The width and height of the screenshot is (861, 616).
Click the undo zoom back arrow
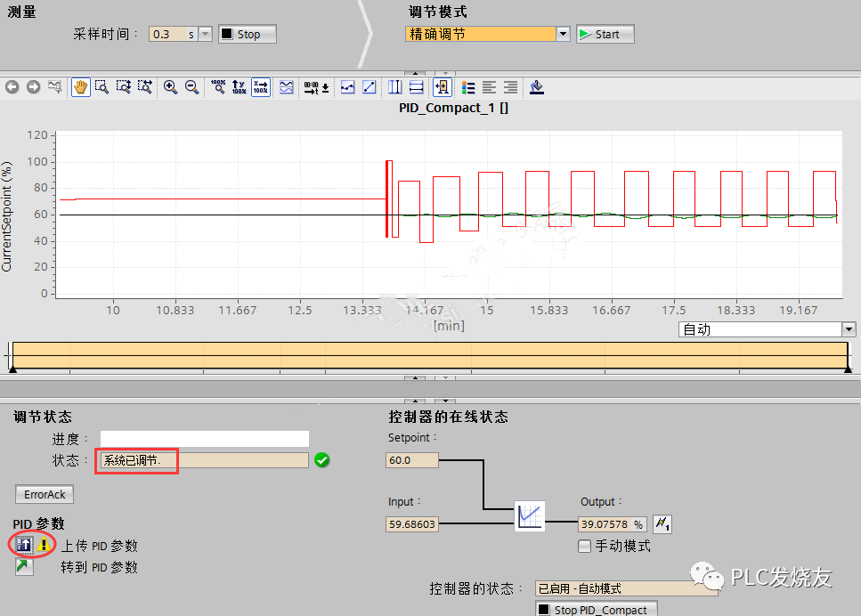coord(12,86)
